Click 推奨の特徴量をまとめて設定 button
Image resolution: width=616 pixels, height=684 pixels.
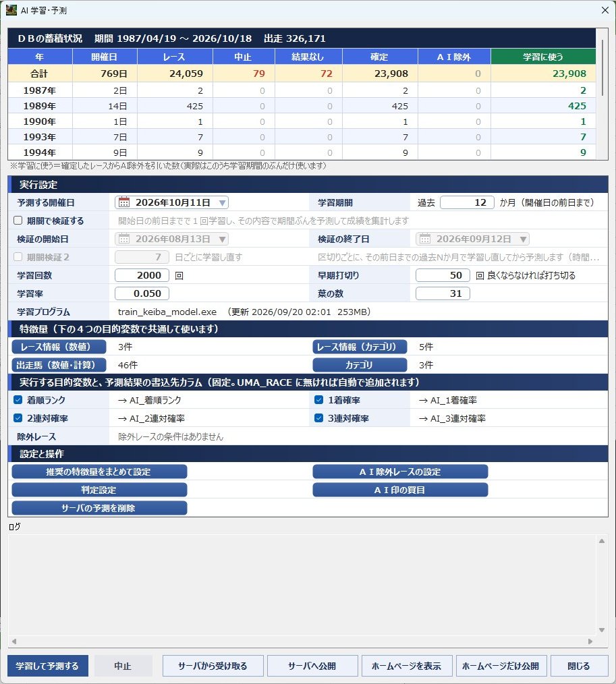pos(99,472)
